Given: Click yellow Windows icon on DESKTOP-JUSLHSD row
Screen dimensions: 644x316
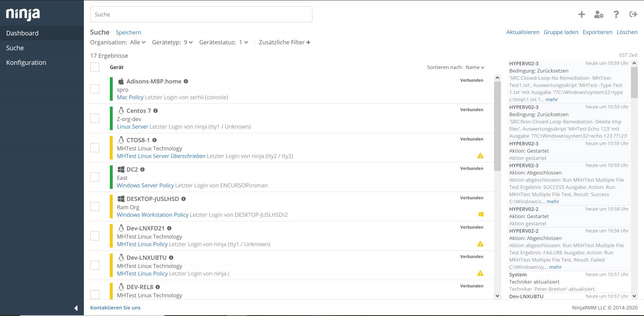Looking at the screenshot, I should pos(481,214).
